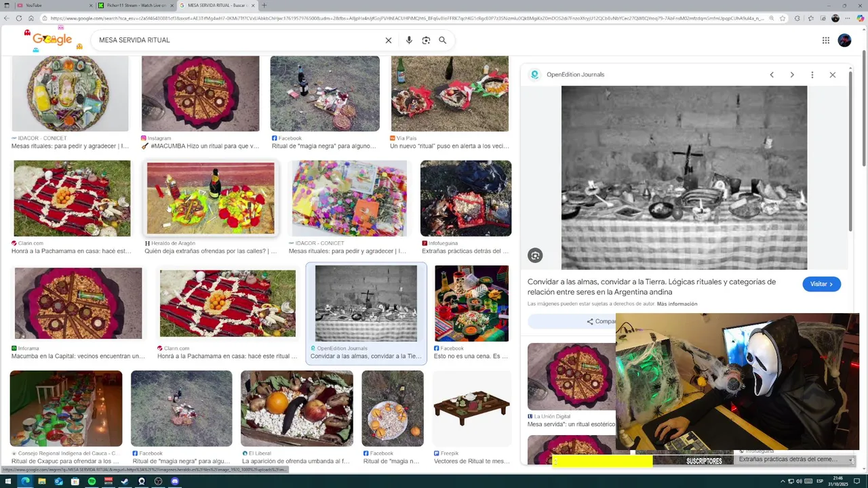The height and width of the screenshot is (488, 868).
Task: Open Convidar a las almas article title
Action: tap(652, 287)
